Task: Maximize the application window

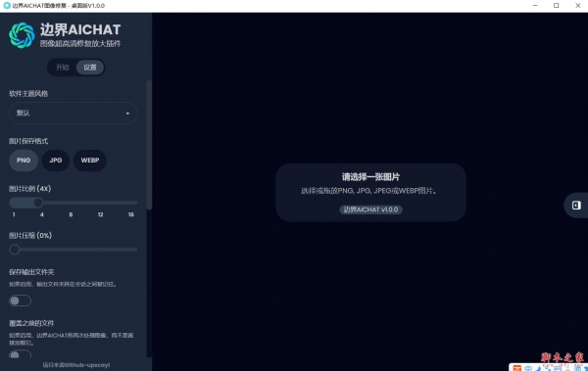Action: pos(556,6)
